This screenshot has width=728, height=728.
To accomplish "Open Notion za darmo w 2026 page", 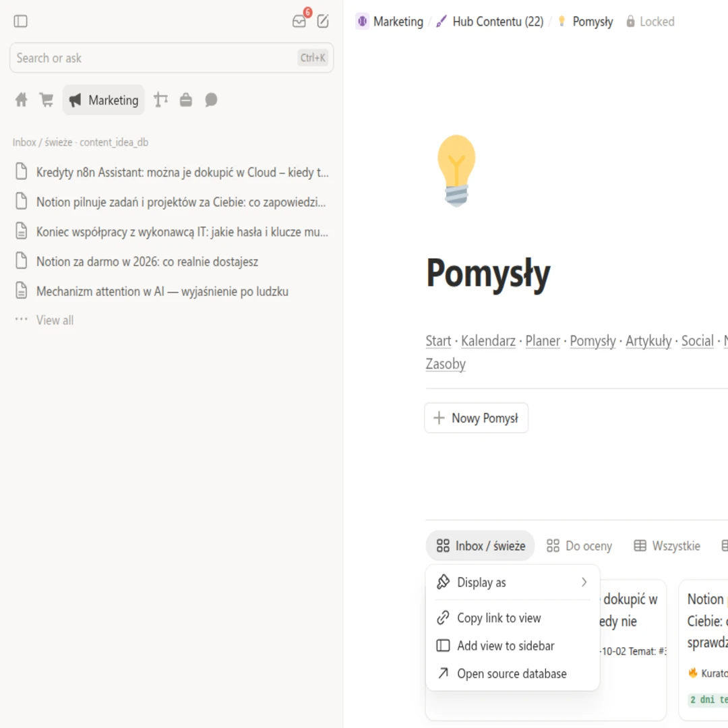I will coord(171,262).
